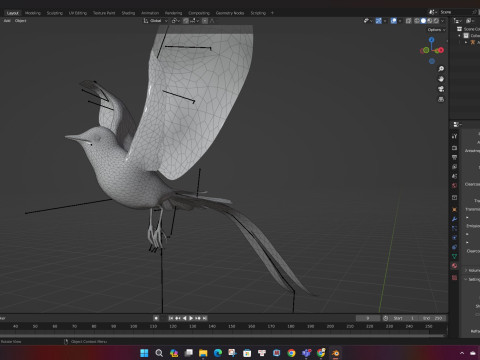
Task: Toggle the camera view icon
Action: pyautogui.click(x=441, y=89)
